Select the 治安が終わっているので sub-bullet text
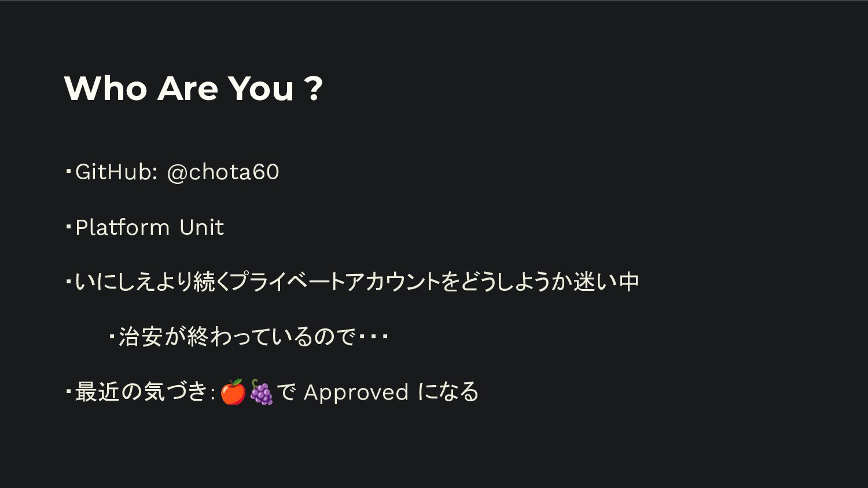Image resolution: width=868 pixels, height=488 pixels. tap(237, 337)
